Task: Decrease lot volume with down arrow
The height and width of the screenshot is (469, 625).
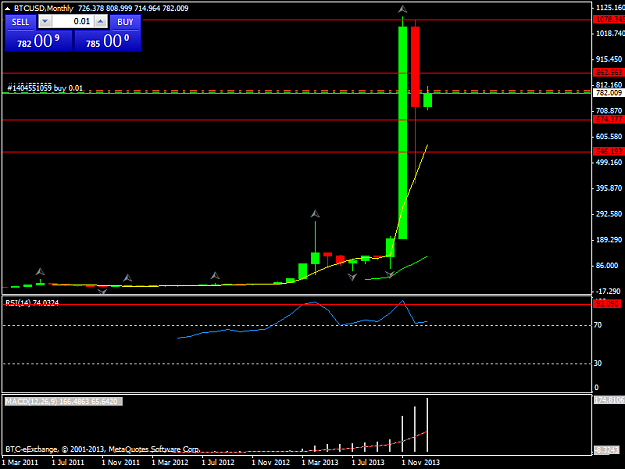Action: click(x=45, y=22)
